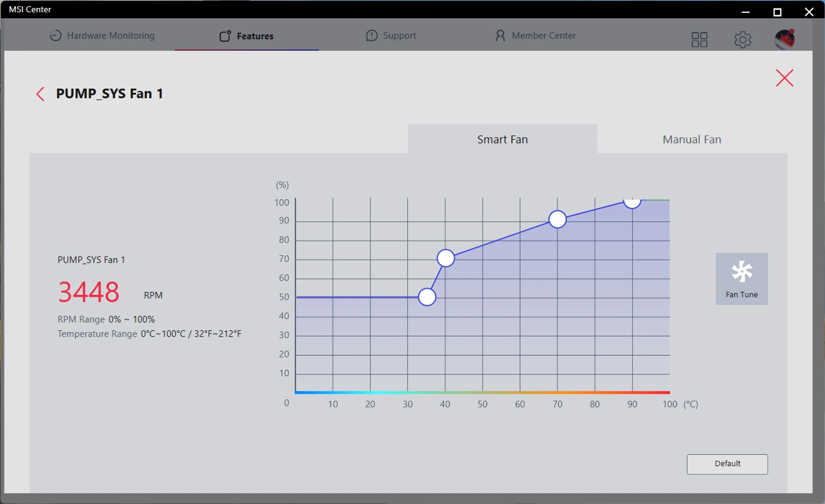Click the Member Center person icon
This screenshot has height=504, width=825.
tap(500, 36)
